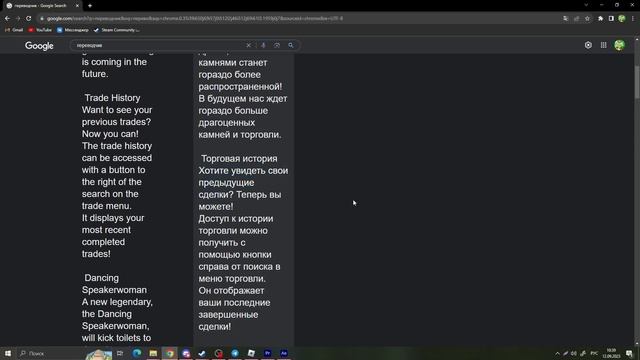Open the YouTube bookmark
This screenshot has width=640, height=360.
coord(40,30)
